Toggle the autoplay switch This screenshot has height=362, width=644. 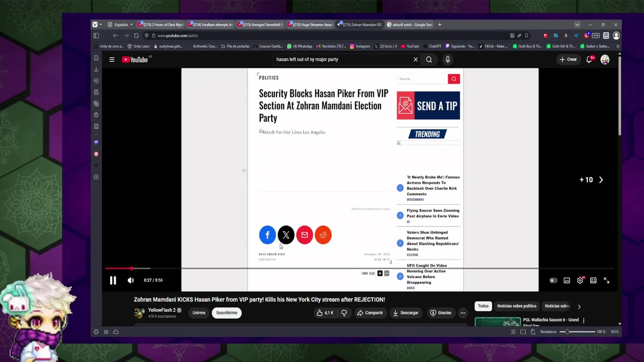553,281
